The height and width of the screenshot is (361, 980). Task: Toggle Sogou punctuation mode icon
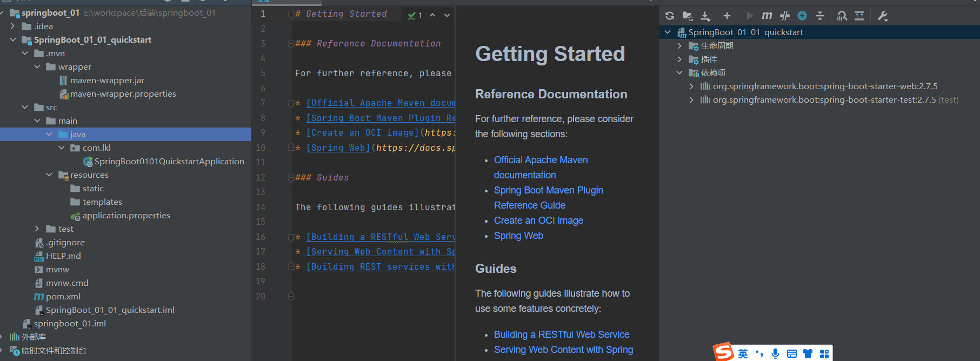tap(759, 353)
